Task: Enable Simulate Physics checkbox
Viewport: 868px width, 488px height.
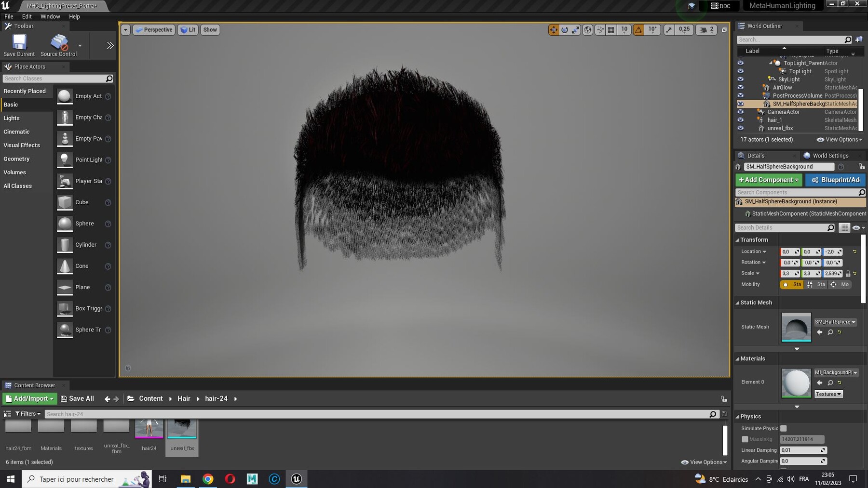Action: coord(783,429)
